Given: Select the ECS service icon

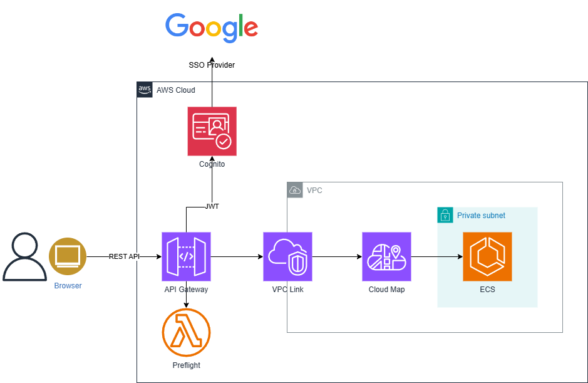Looking at the screenshot, I should (487, 256).
